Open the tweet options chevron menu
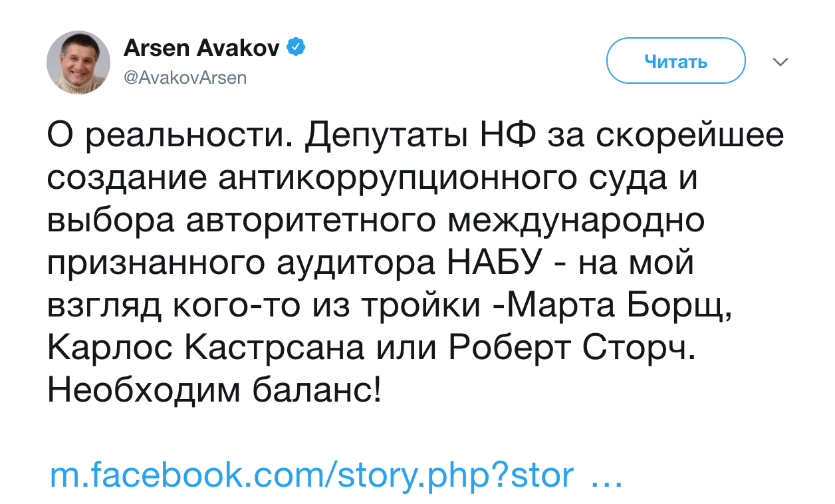The image size is (835, 504). pos(780,63)
